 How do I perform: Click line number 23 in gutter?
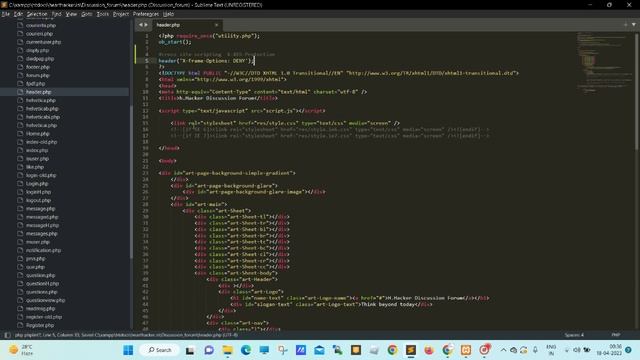pyautogui.click(x=146, y=173)
